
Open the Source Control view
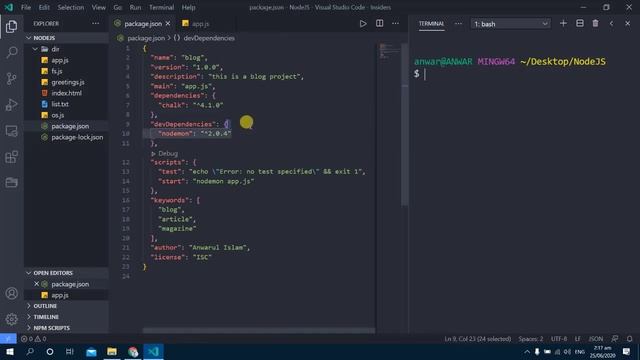tap(11, 78)
